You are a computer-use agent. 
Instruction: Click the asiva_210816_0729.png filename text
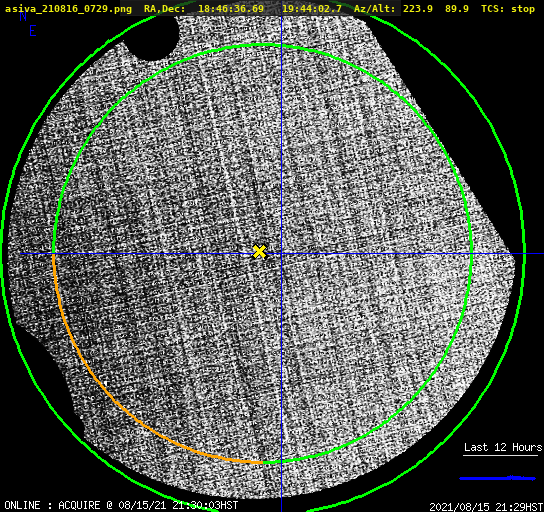(68, 9)
